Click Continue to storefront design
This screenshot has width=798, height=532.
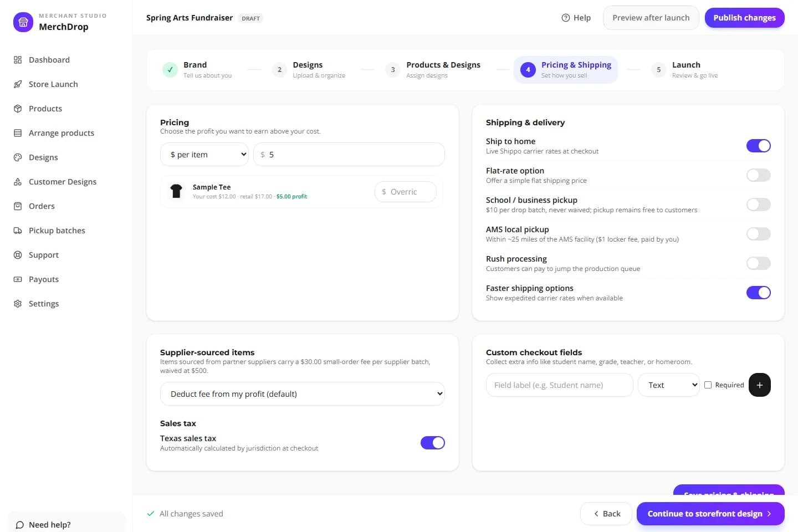click(x=710, y=514)
